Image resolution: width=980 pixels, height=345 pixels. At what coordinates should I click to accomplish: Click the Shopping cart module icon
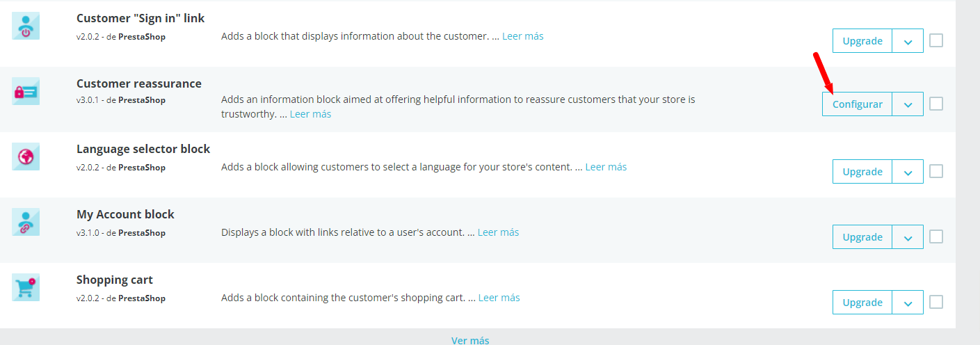click(x=26, y=287)
